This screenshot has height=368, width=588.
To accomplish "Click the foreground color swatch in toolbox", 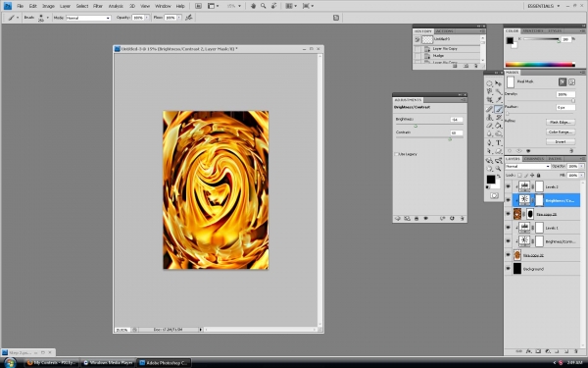I will 491,180.
